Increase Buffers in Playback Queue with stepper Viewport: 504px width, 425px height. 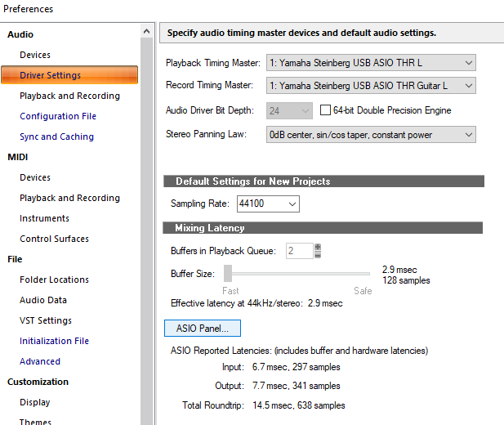(x=318, y=248)
